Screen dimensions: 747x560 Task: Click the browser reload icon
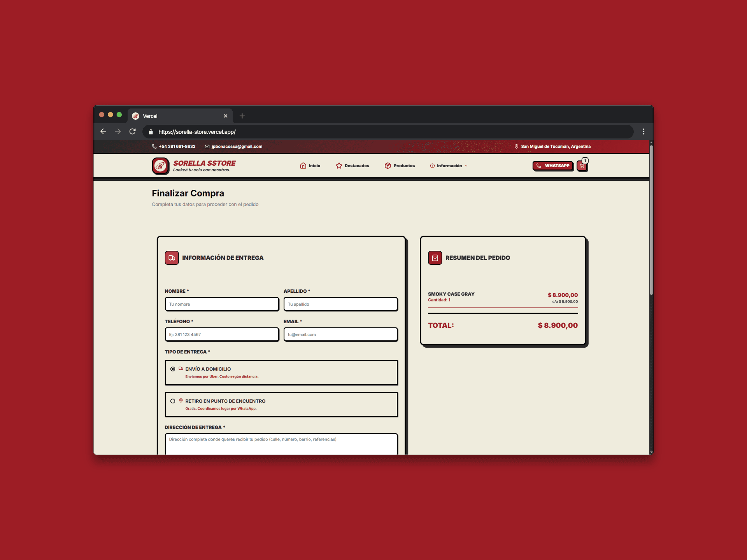click(x=133, y=131)
